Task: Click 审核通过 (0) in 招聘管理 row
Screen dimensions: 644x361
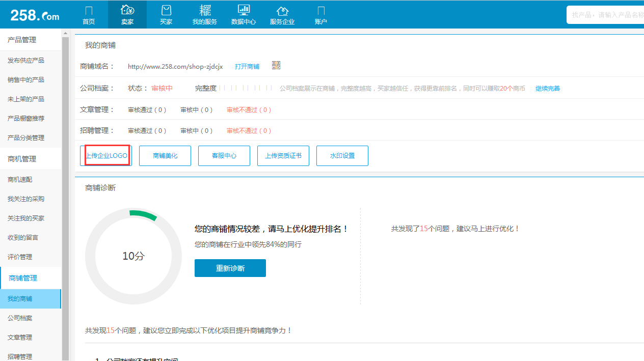Action: (147, 130)
